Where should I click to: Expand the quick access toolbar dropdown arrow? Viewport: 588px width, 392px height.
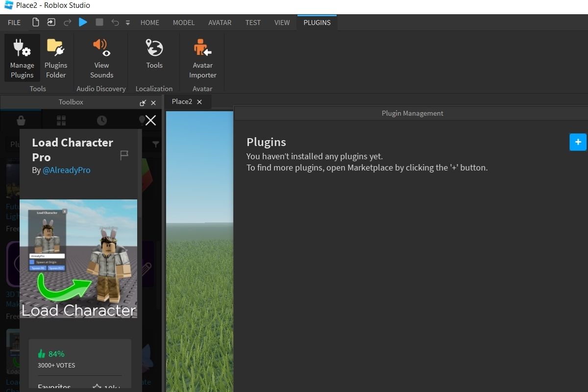pos(128,23)
